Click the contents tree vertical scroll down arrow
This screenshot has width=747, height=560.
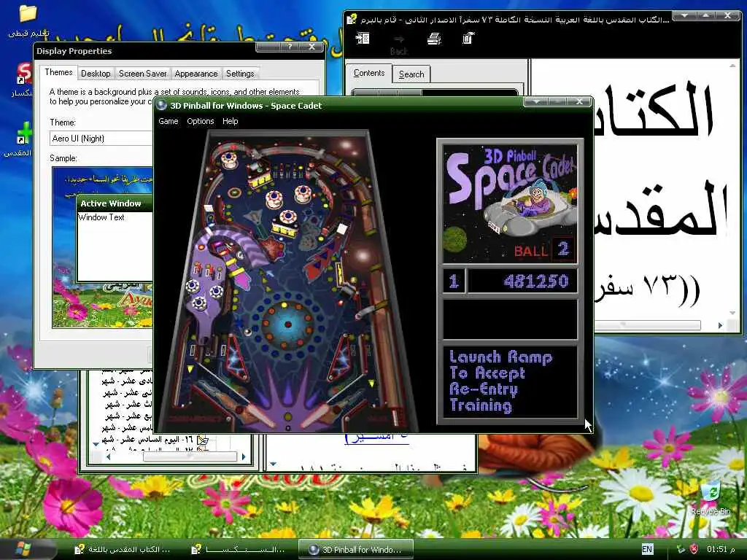coord(96,444)
